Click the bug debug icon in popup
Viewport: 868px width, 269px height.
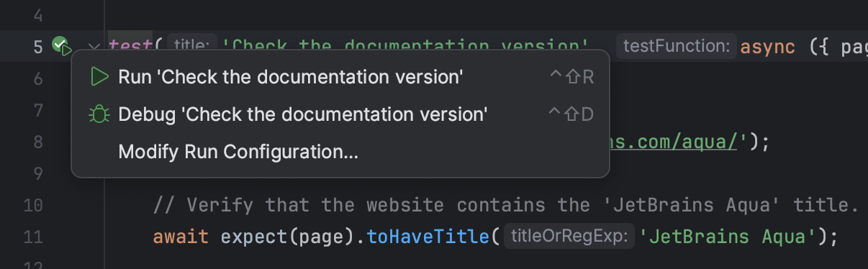coord(99,114)
